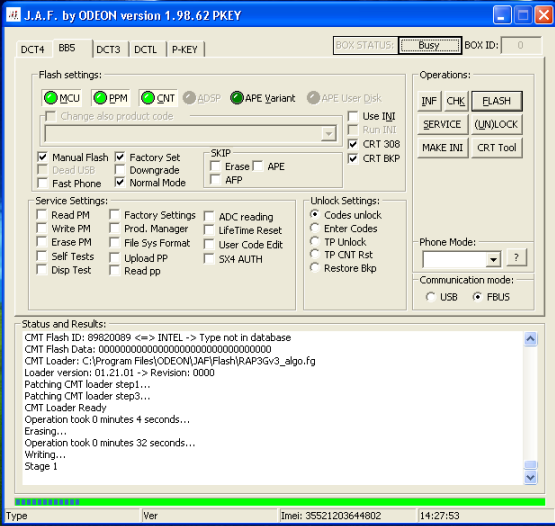Uncheck the CRT 308 checkbox

pyautogui.click(x=353, y=144)
